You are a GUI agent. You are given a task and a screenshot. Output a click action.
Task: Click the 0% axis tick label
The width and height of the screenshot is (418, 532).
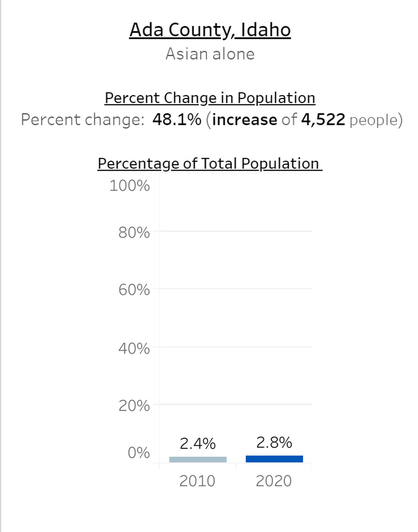coord(139,453)
